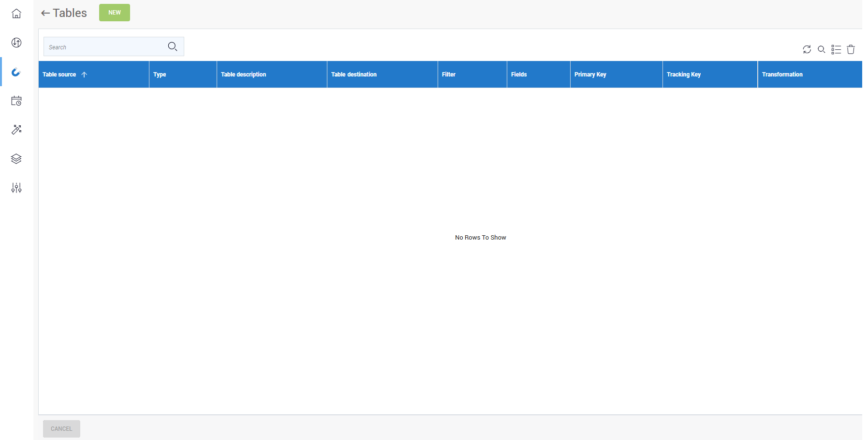Click the back arrow next to Tables
Image resolution: width=868 pixels, height=440 pixels.
pyautogui.click(x=45, y=13)
